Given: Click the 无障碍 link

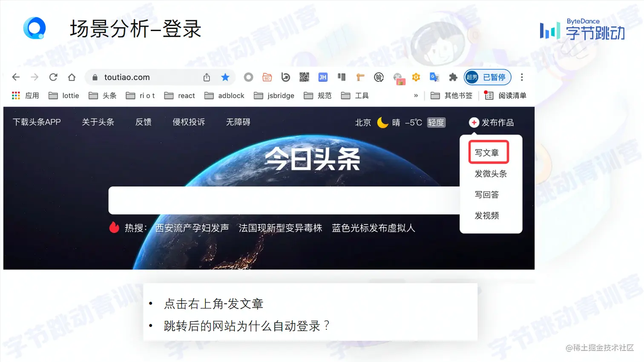Looking at the screenshot, I should click(238, 122).
